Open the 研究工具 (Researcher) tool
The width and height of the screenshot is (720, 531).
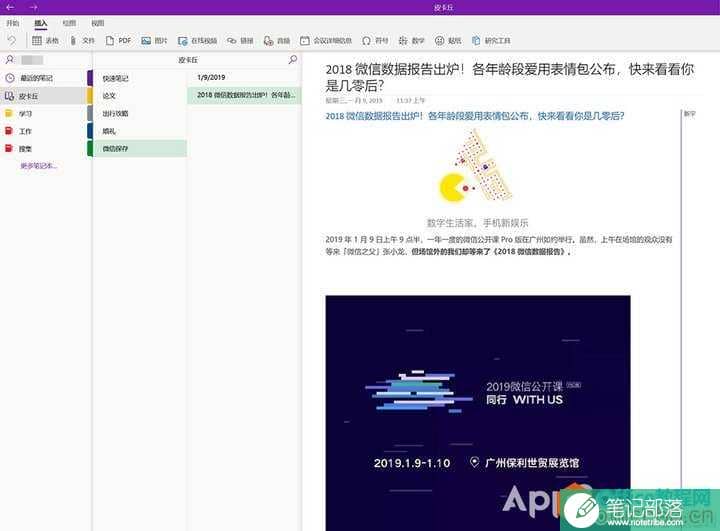pyautogui.click(x=491, y=41)
